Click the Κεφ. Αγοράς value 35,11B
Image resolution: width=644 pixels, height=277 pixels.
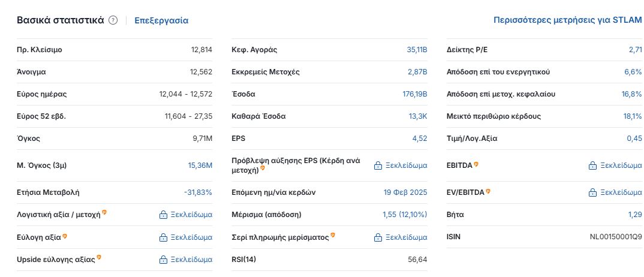pos(417,50)
